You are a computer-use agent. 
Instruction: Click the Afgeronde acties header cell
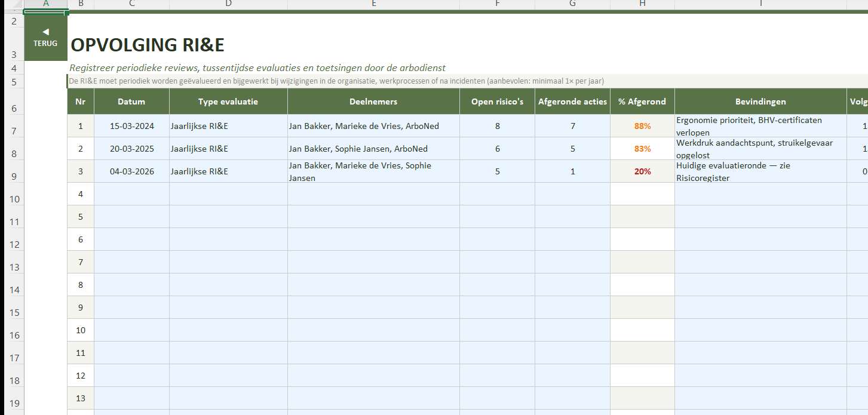572,102
